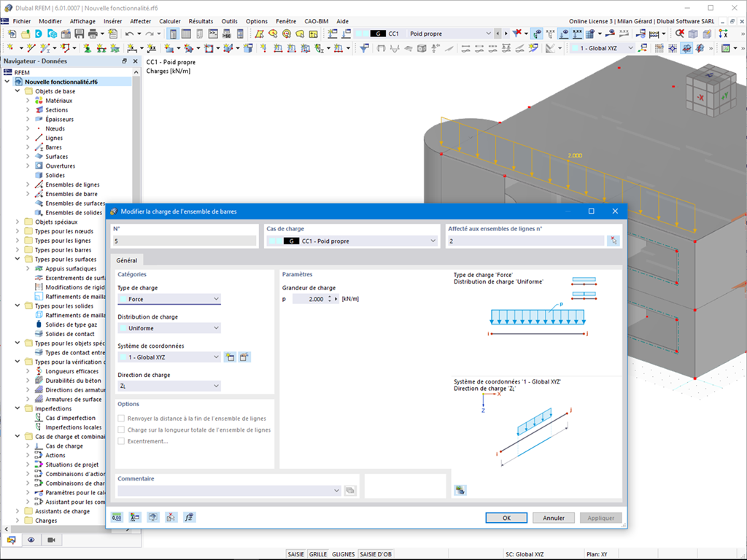
Task: Click the new line tool icon
Action: pos(31,48)
